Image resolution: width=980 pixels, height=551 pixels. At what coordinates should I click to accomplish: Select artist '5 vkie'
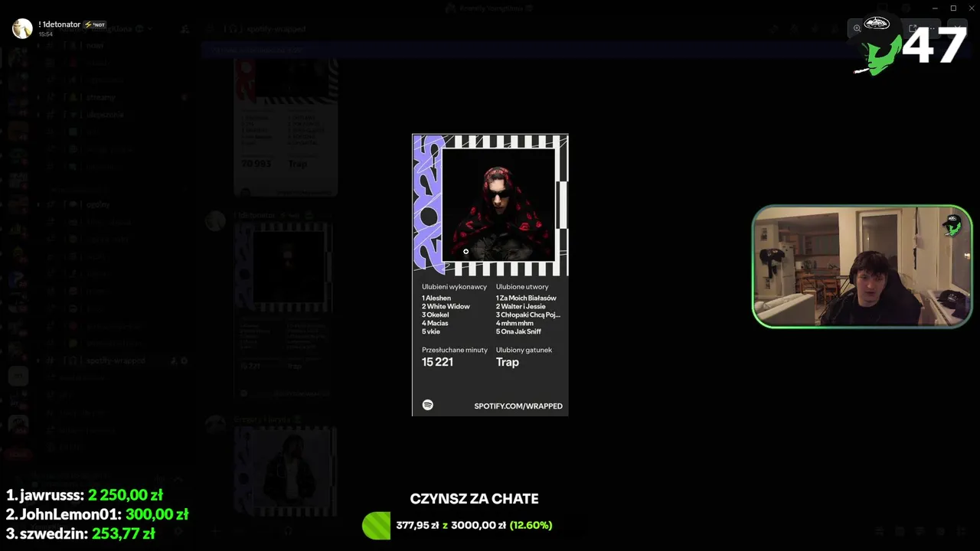point(431,331)
